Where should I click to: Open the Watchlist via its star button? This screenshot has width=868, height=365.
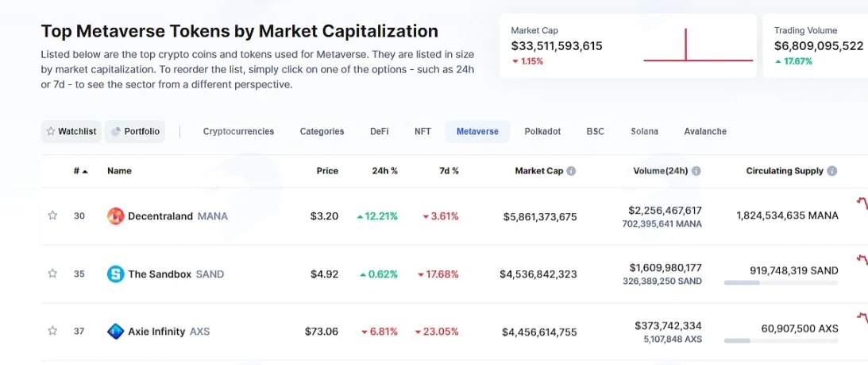(x=71, y=131)
